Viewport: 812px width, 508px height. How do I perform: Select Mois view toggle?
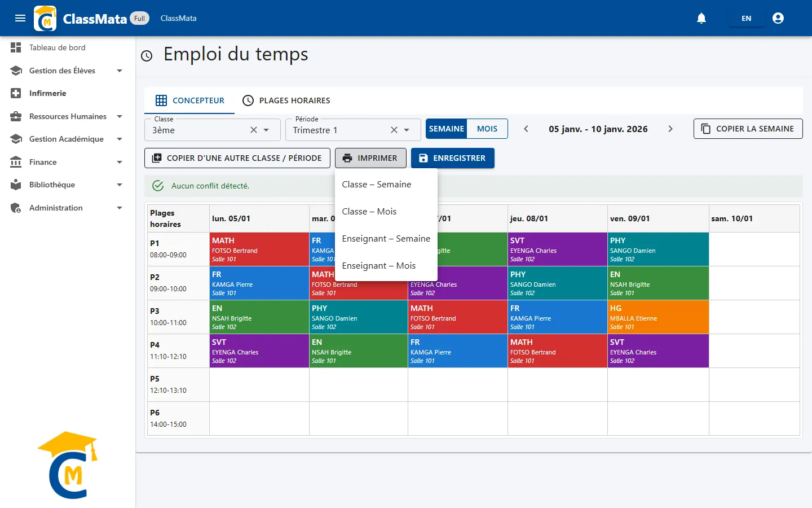click(487, 129)
